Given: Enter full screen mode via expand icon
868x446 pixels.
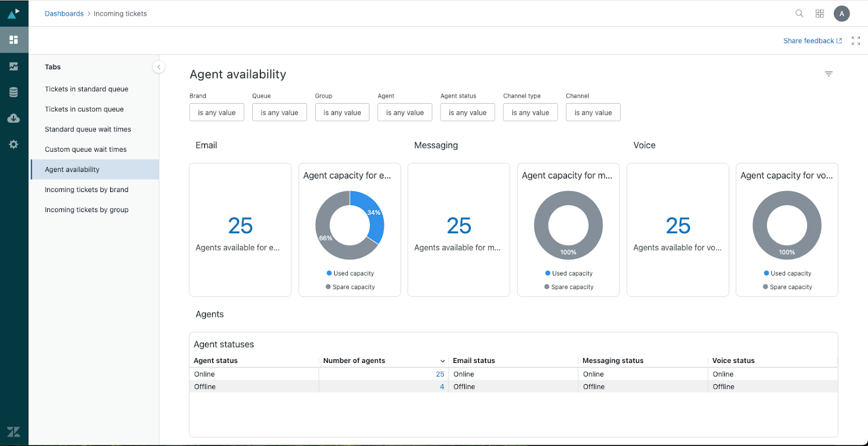Looking at the screenshot, I should point(856,41).
